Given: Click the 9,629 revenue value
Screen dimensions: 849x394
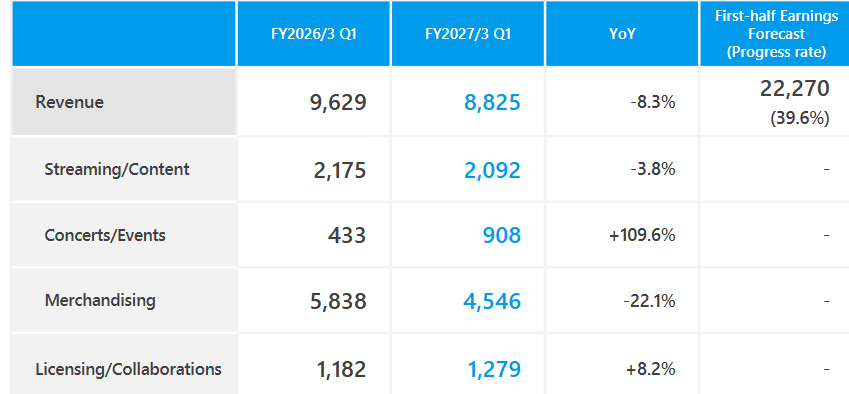Looking at the screenshot, I should coord(338,102).
